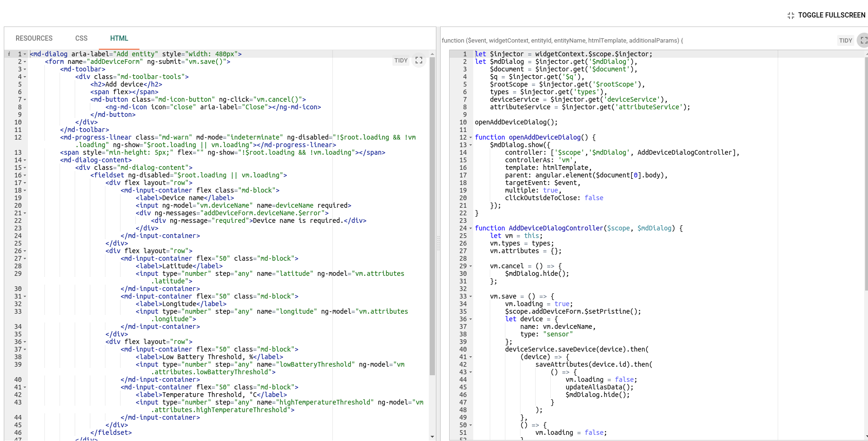Switch to the Resources tab
The height and width of the screenshot is (441, 868).
click(34, 38)
